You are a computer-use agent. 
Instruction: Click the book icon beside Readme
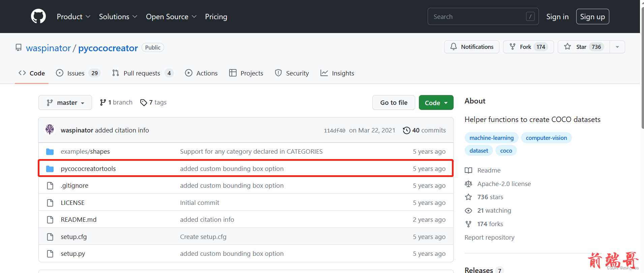pos(468,170)
